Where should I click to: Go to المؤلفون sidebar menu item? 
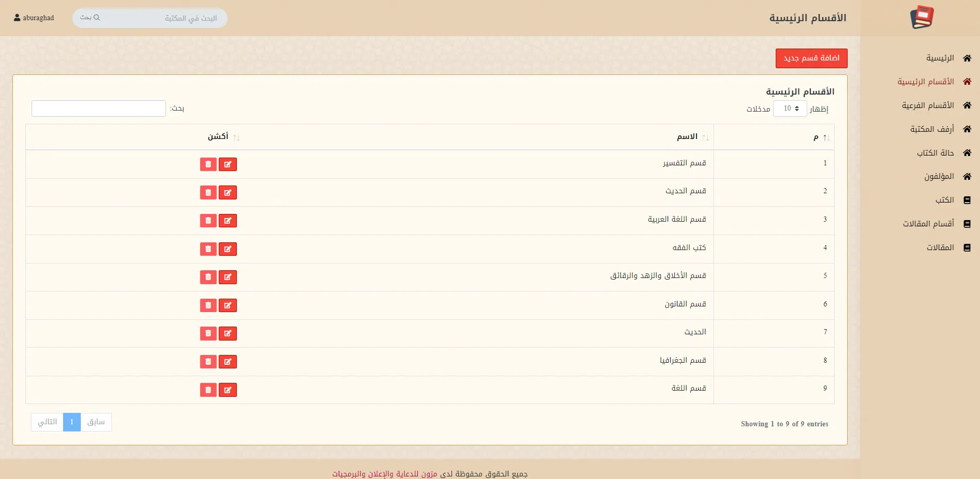[x=939, y=177]
